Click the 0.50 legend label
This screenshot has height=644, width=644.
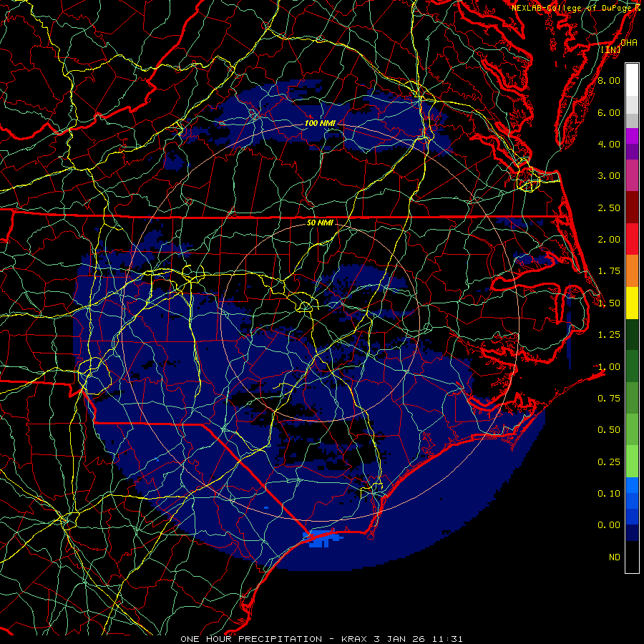(x=609, y=430)
